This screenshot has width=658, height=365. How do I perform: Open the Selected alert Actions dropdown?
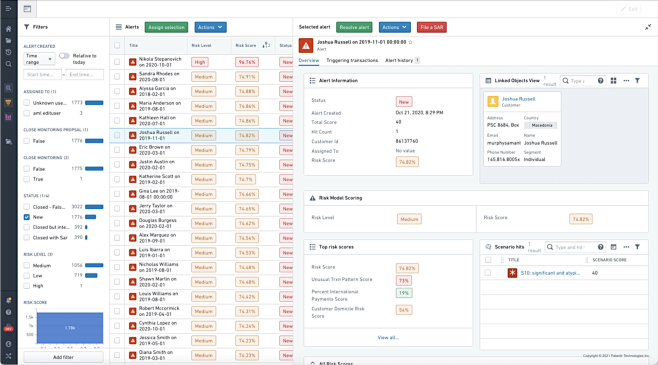394,27
